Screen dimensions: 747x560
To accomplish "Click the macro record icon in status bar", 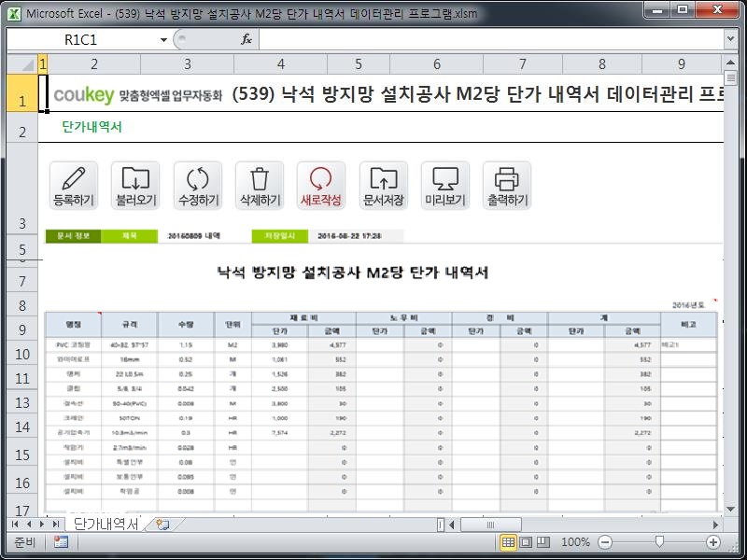I will (61, 542).
